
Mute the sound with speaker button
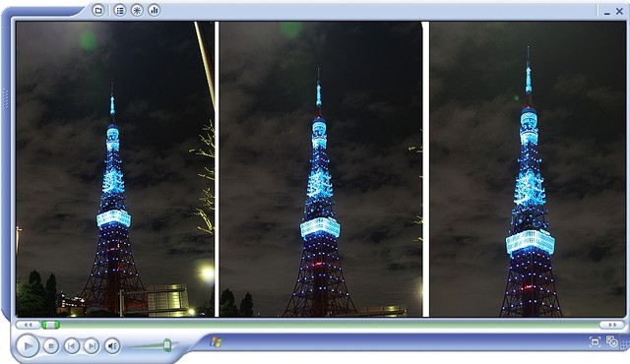(x=112, y=346)
